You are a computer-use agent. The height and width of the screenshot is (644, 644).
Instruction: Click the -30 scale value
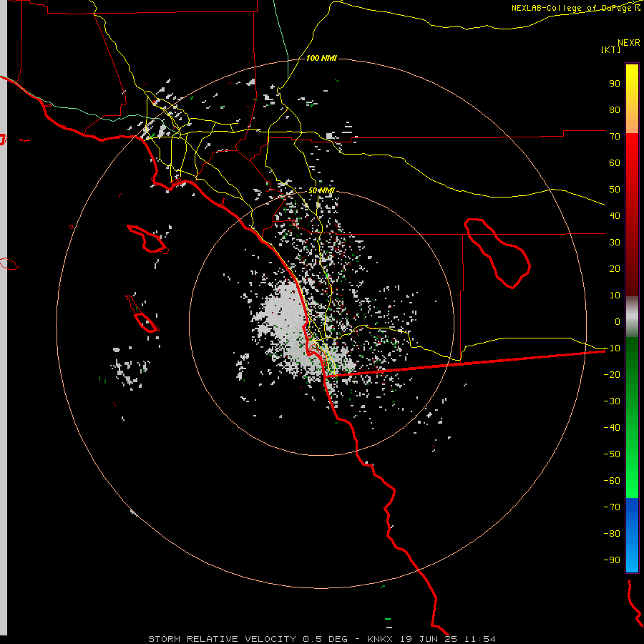[x=612, y=401]
